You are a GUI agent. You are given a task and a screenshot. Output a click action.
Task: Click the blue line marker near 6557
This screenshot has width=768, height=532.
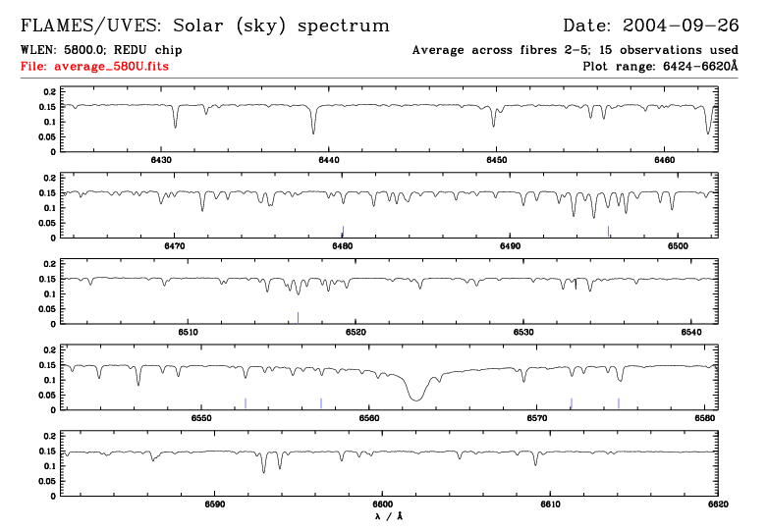[x=321, y=403]
